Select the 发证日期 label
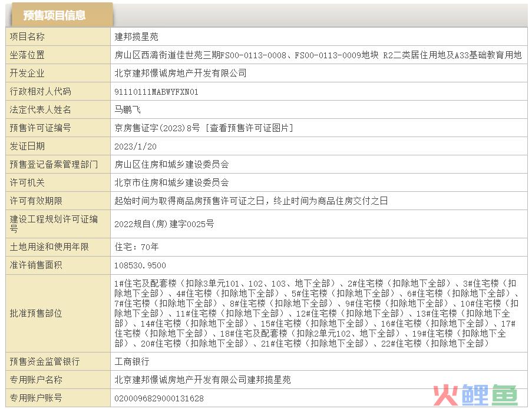Image resolution: width=532 pixels, height=409 pixels. (x=27, y=147)
